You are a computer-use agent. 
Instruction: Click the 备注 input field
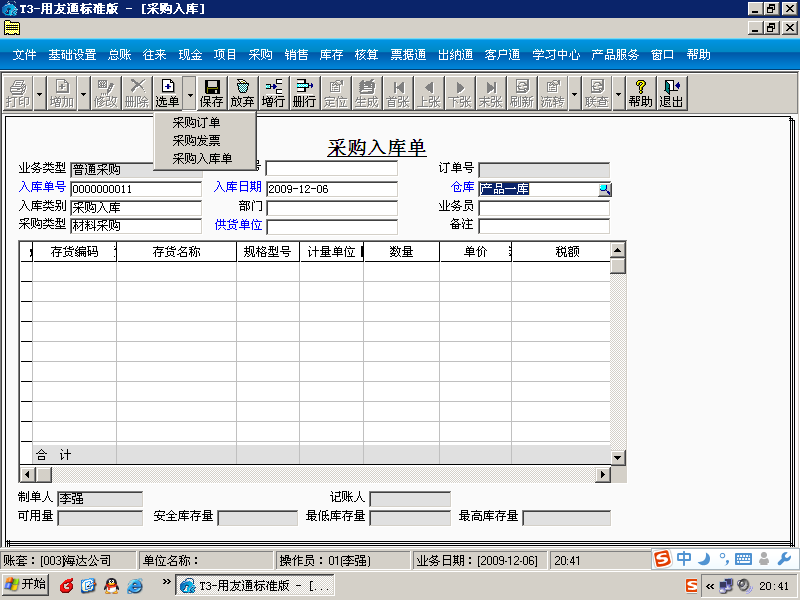pos(544,226)
